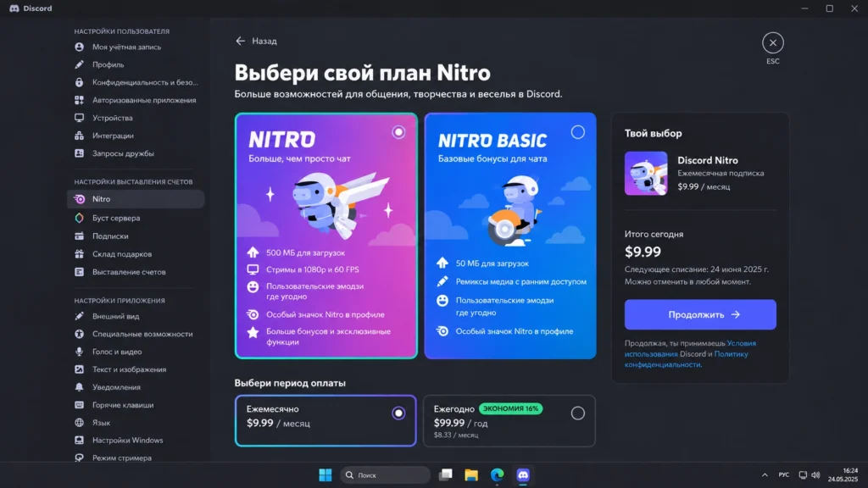Click the back arrow next to Назад
Image resolution: width=868 pixels, height=488 pixels.
pyautogui.click(x=240, y=41)
